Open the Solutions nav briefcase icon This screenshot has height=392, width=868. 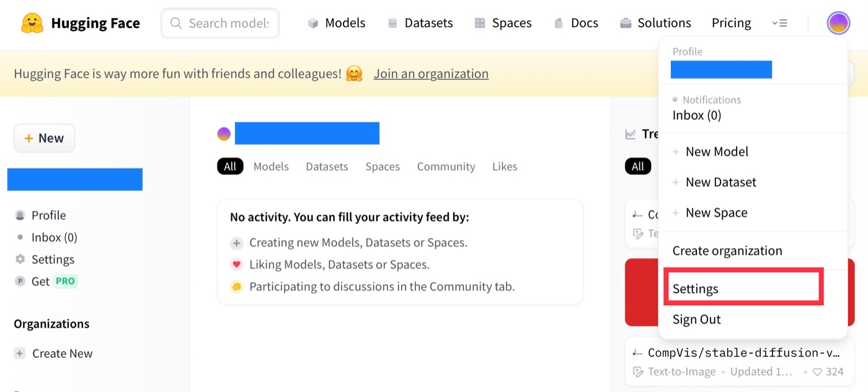[x=626, y=24]
